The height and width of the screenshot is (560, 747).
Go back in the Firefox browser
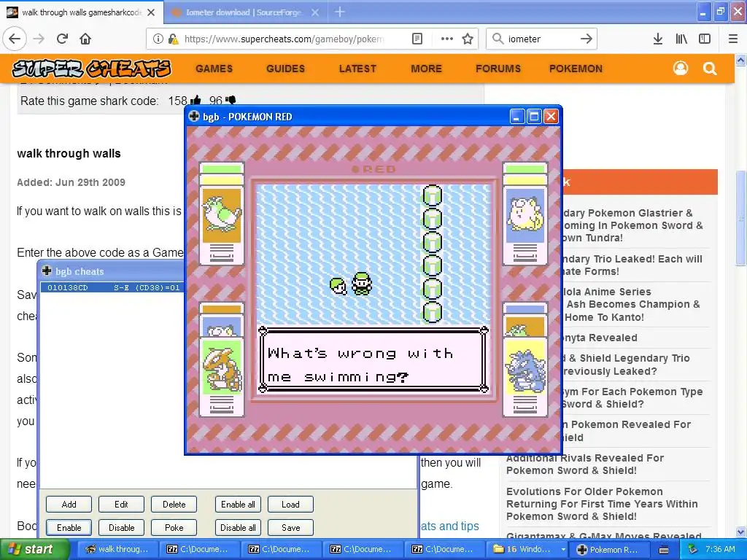(15, 39)
